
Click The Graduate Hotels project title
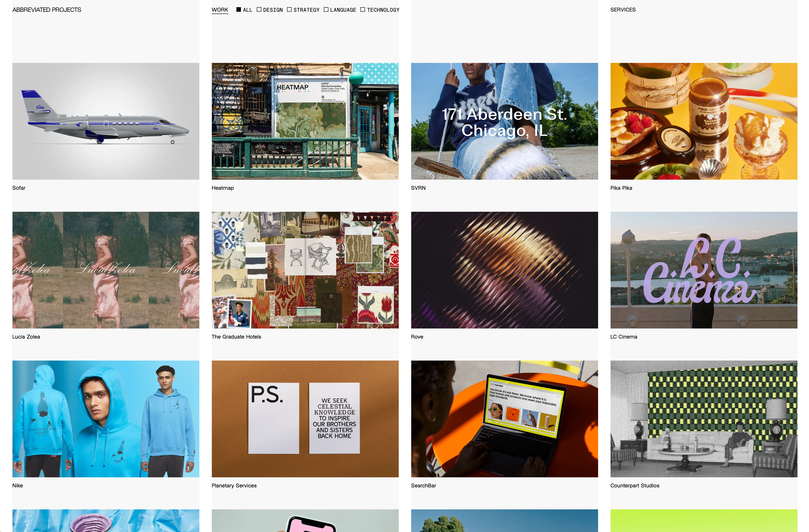click(236, 337)
